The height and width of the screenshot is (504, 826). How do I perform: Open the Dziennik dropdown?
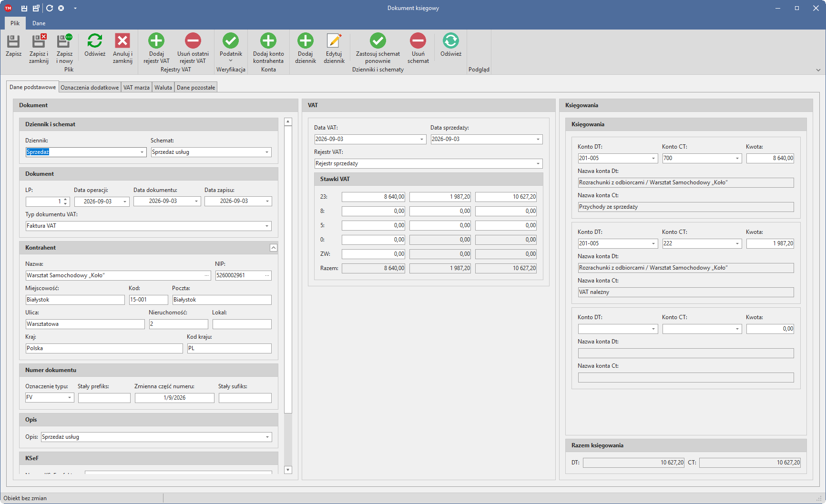click(142, 152)
